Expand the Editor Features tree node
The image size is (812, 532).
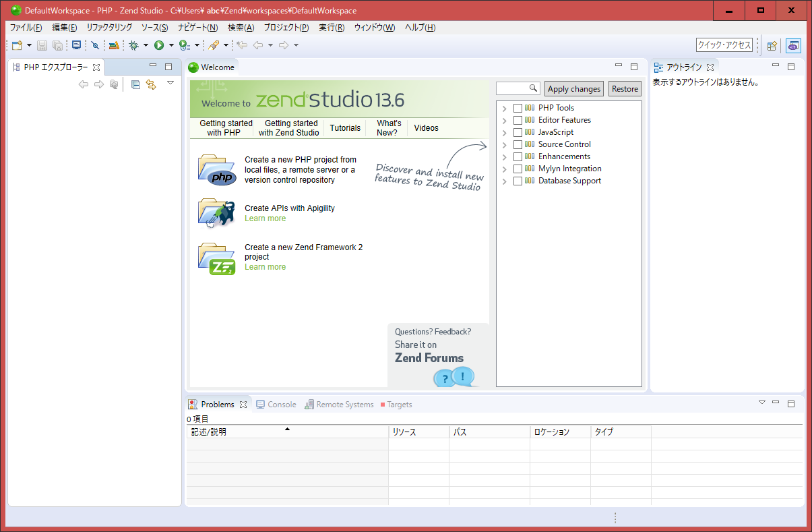pos(504,121)
